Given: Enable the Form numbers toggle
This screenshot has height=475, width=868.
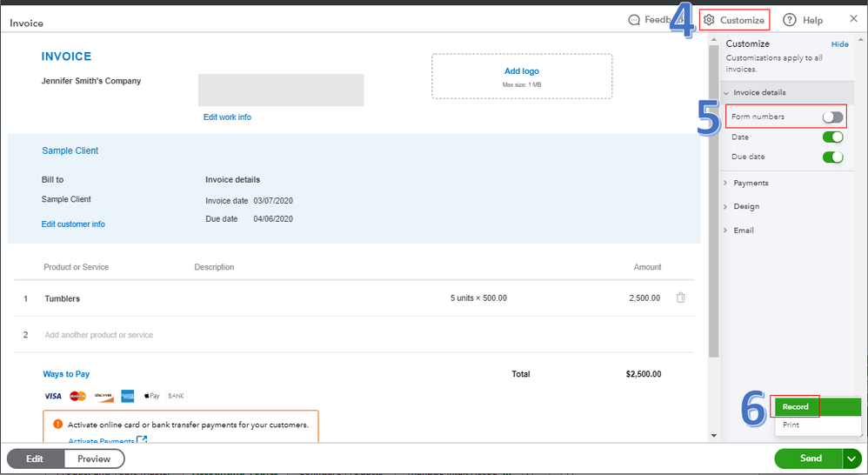Looking at the screenshot, I should coord(832,117).
